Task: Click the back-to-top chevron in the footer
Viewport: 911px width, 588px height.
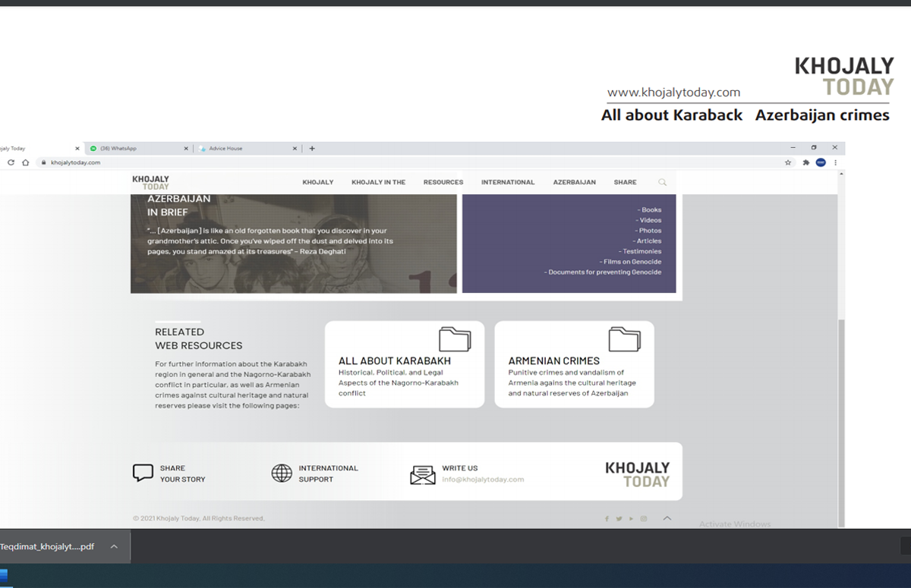Action: pyautogui.click(x=667, y=518)
